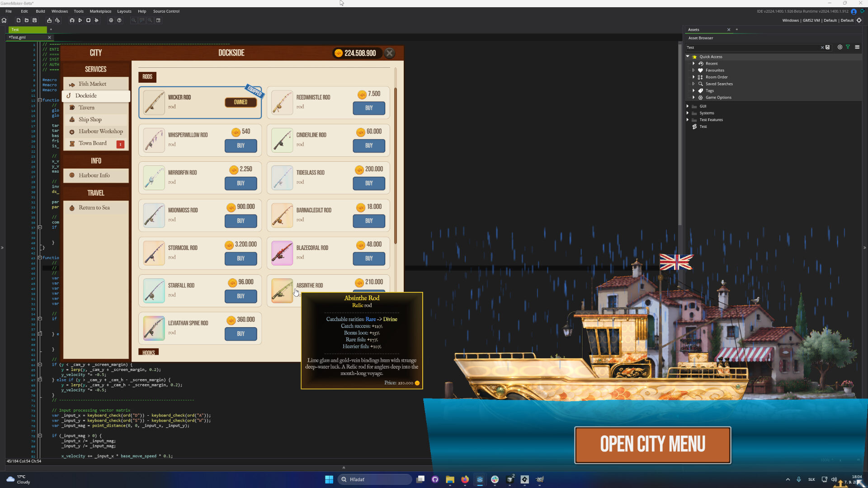Expand the Systems folder

pos(688,113)
